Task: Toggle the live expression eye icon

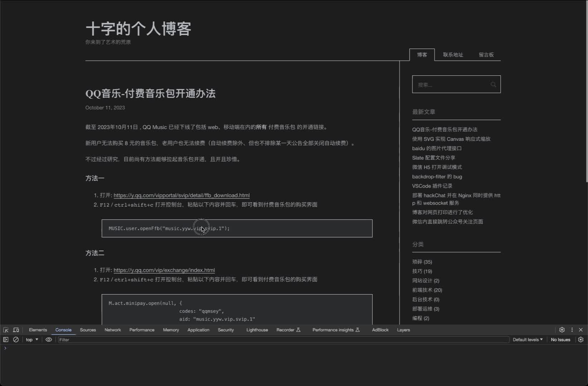Action: 49,340
